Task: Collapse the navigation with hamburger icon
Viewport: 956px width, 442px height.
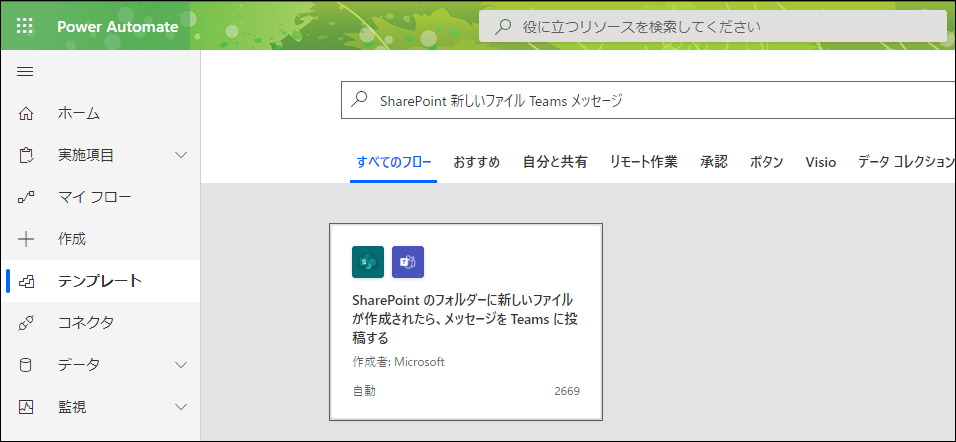Action: [25, 72]
